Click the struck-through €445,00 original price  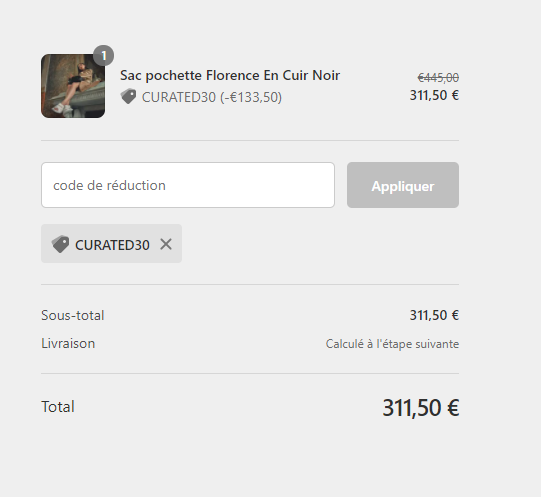(438, 78)
